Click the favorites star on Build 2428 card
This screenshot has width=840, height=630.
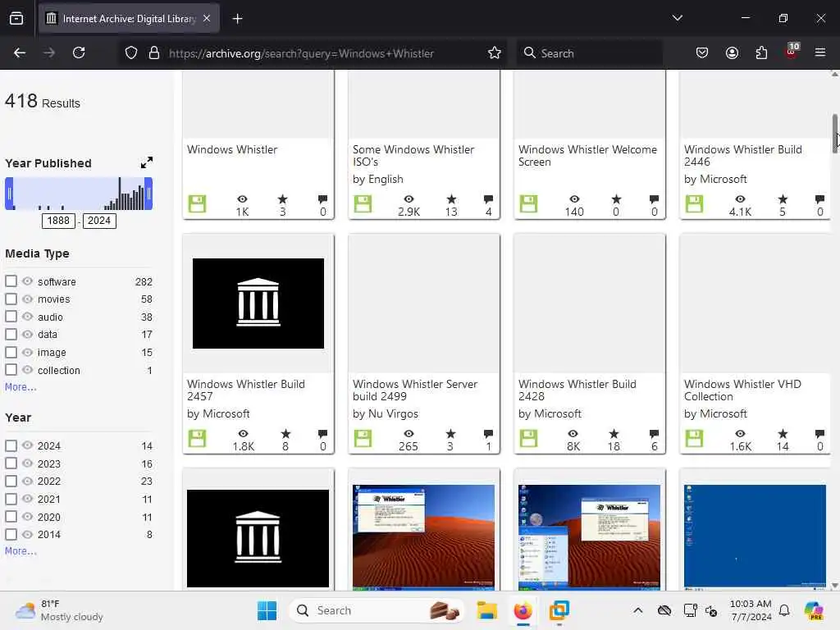point(614,433)
